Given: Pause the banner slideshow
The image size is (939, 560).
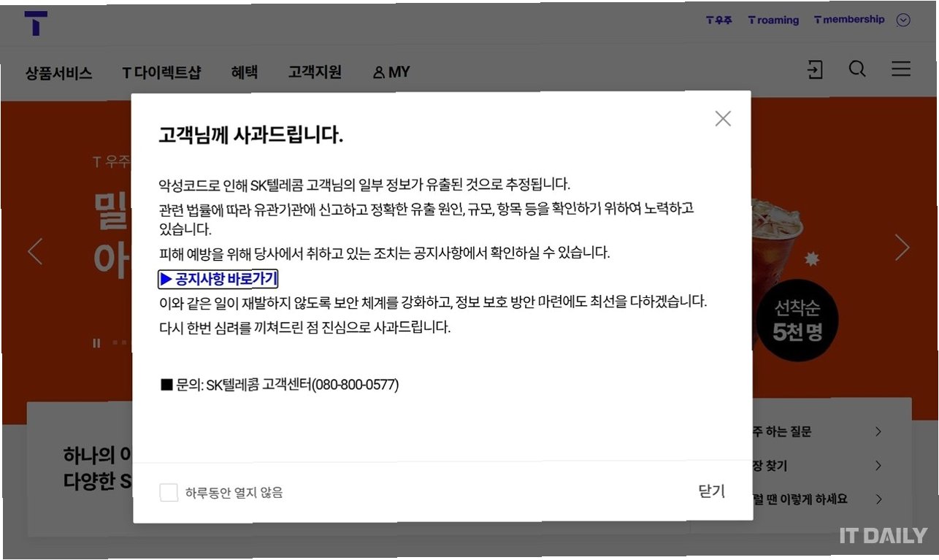Looking at the screenshot, I should tap(96, 343).
